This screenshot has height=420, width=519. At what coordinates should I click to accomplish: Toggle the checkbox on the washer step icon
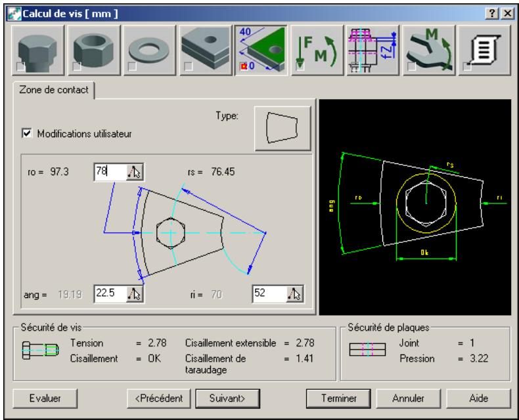point(132,66)
